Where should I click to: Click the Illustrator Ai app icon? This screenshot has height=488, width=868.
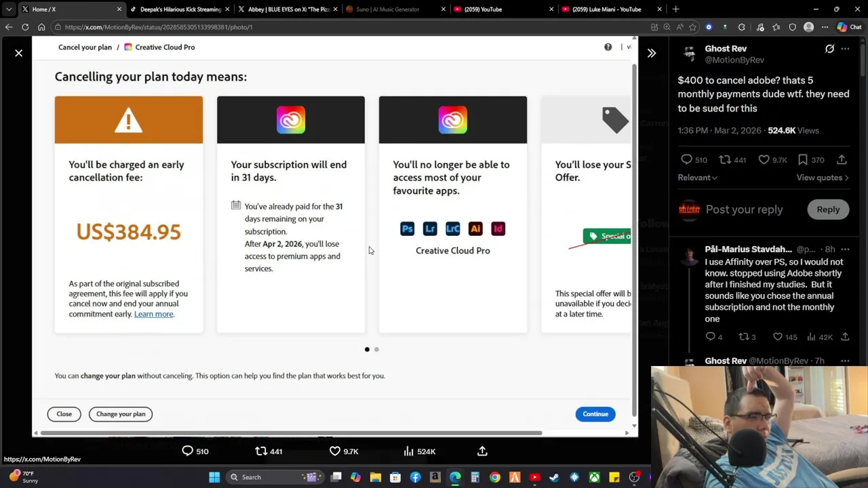(x=475, y=229)
